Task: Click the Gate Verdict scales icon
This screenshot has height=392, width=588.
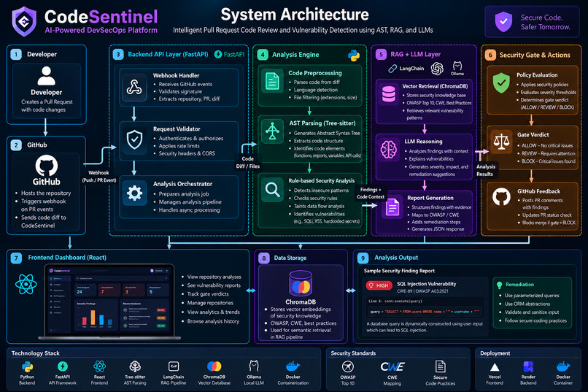Action: tap(501, 142)
